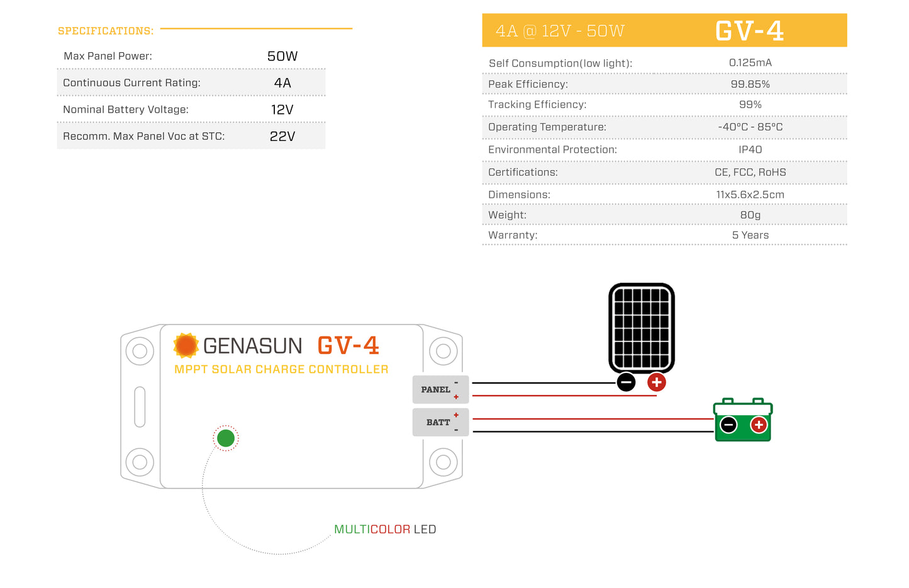Select the Warranty 5 Years row
This screenshot has width=909, height=588.
pyautogui.click(x=664, y=235)
